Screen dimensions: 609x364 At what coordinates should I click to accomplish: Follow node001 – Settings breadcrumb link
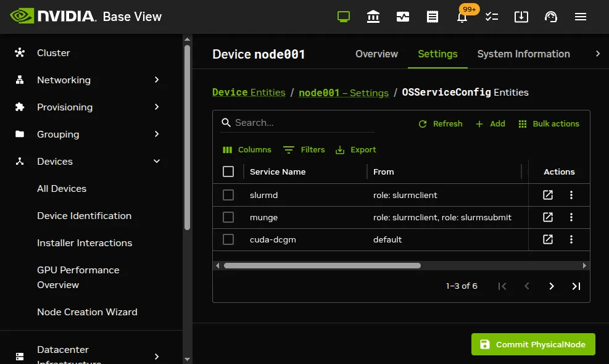coord(343,93)
